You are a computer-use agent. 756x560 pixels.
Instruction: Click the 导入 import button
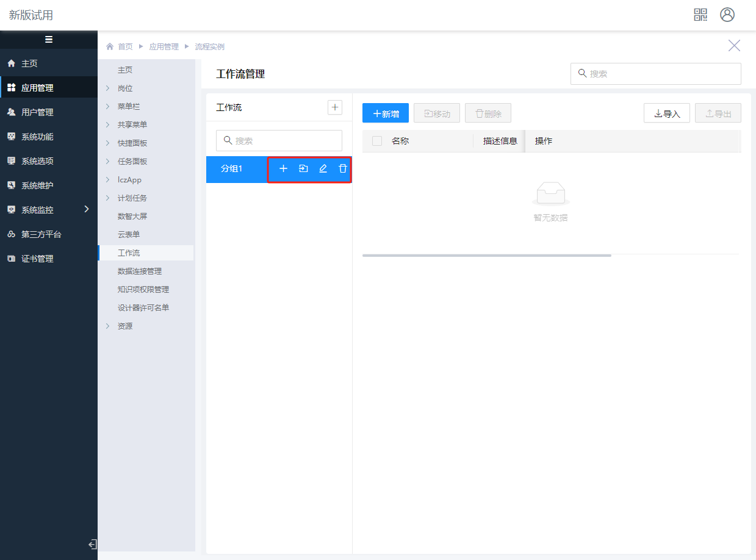click(x=666, y=113)
